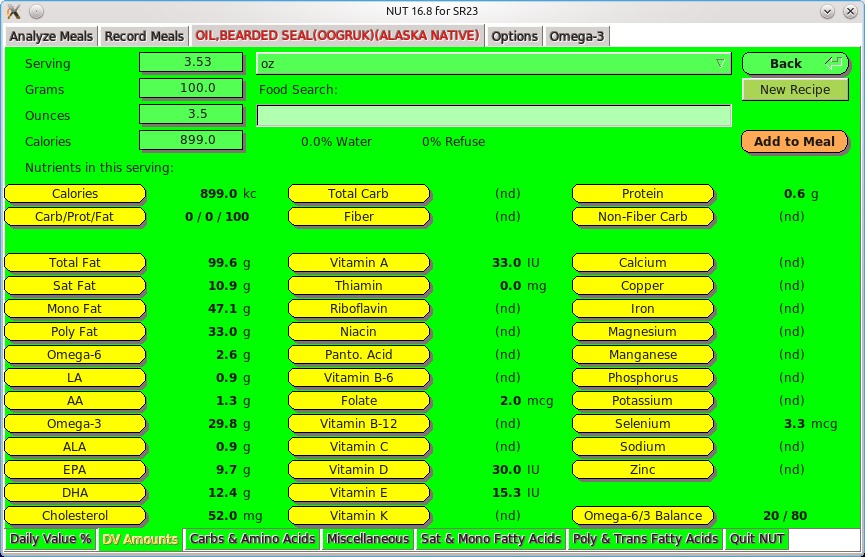This screenshot has height=557, width=865.
Task: Select the Vitamin D nutrient button
Action: (358, 470)
